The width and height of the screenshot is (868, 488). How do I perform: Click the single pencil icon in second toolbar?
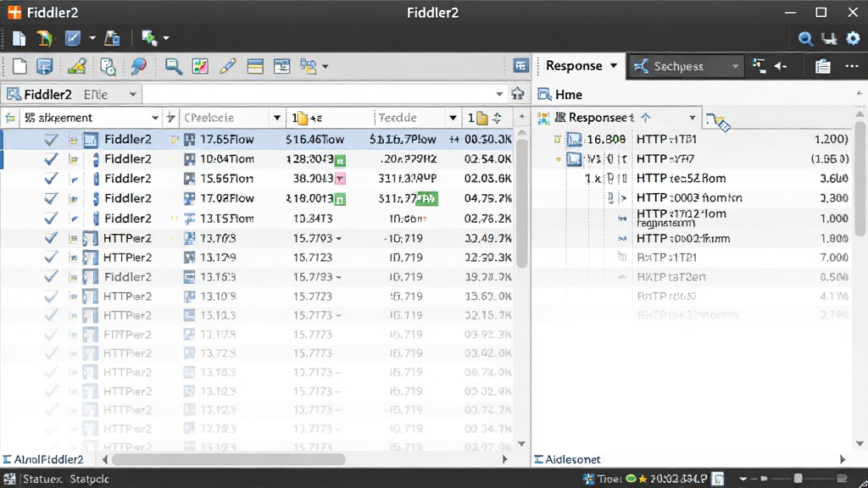coord(227,66)
